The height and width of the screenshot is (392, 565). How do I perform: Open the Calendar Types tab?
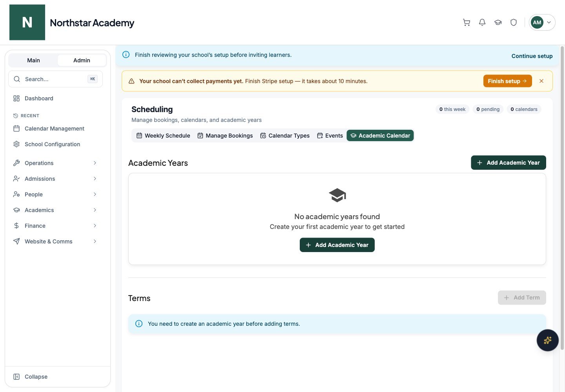click(285, 136)
